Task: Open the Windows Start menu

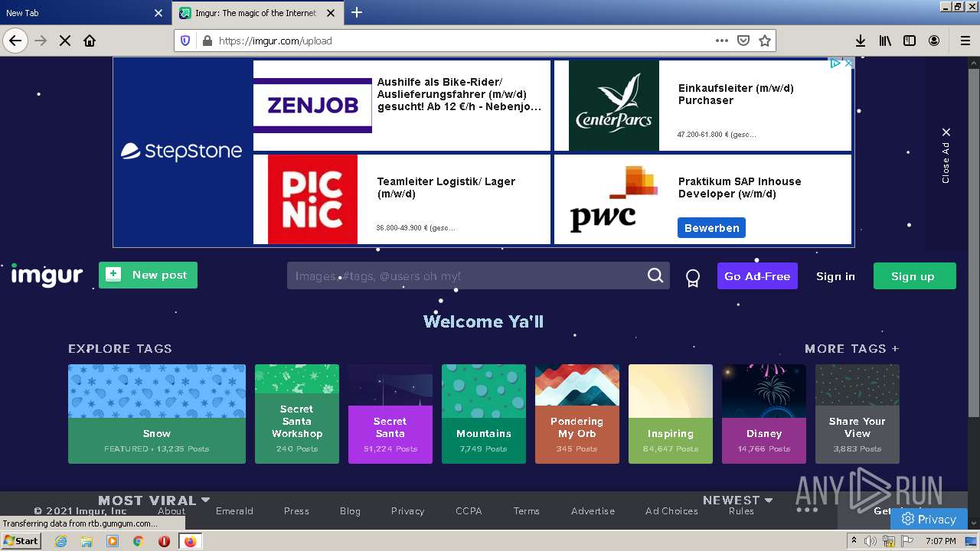Action: coord(21,541)
